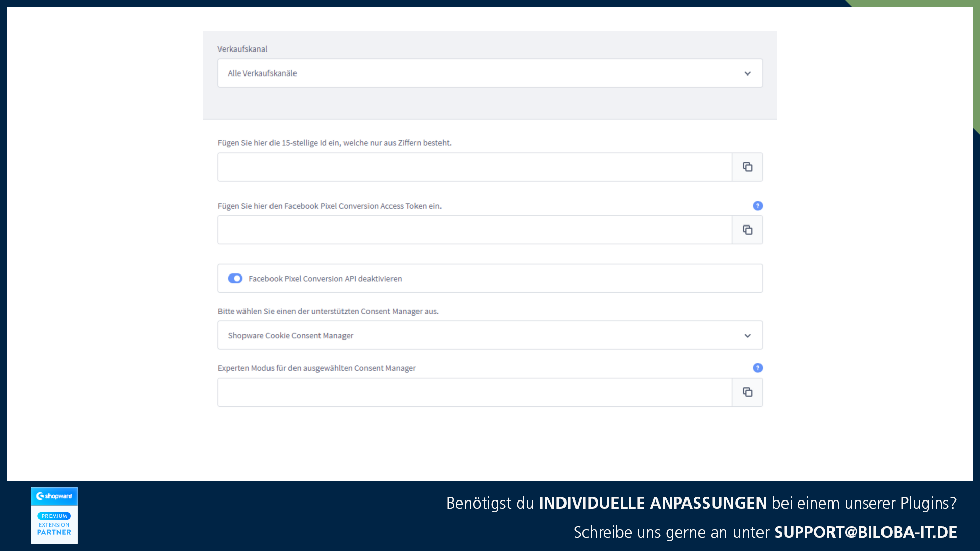Copy the Conversion Access Token field value
Image resolution: width=980 pixels, height=551 pixels.
747,230
